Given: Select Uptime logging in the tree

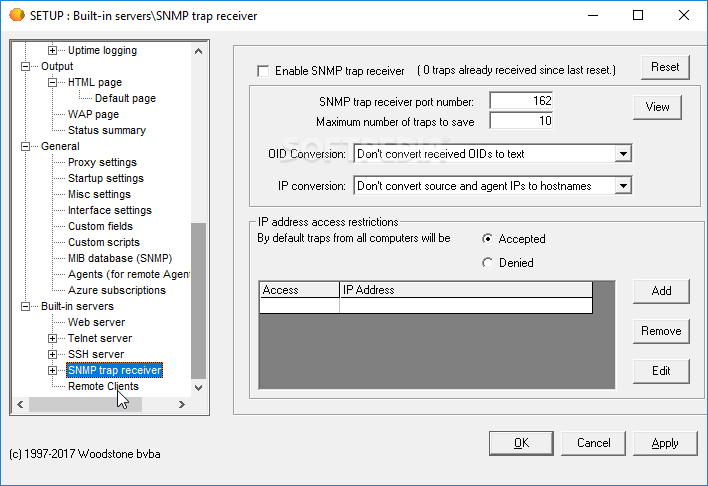Looking at the screenshot, I should coord(102,50).
